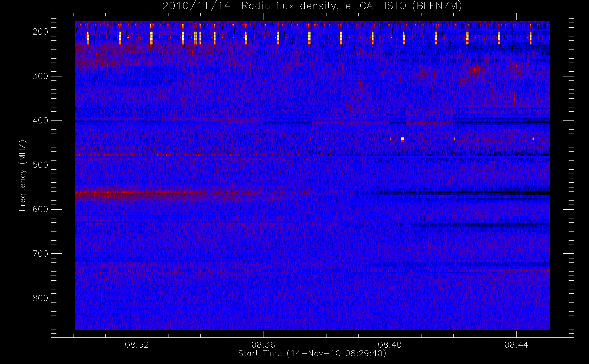Click the 400 frequency tick label

pyautogui.click(x=40, y=120)
